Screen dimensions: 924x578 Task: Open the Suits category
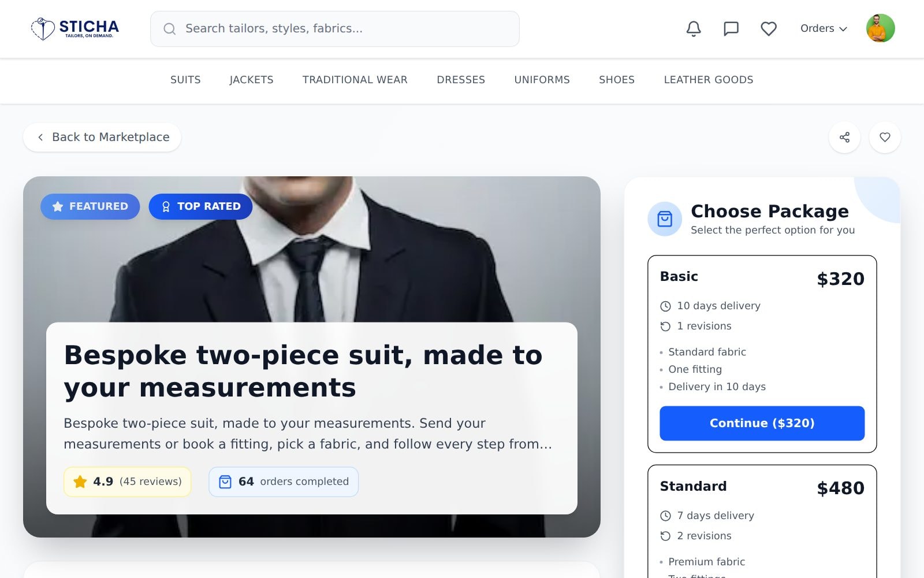point(185,80)
